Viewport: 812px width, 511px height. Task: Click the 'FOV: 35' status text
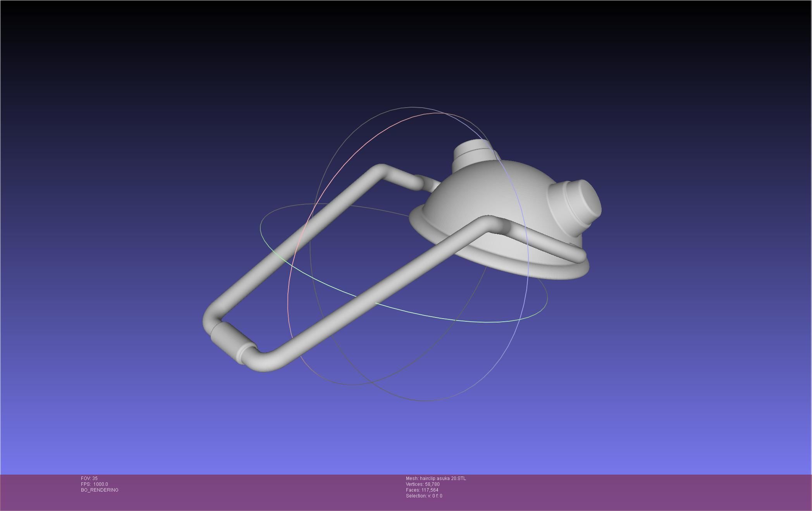pos(89,478)
